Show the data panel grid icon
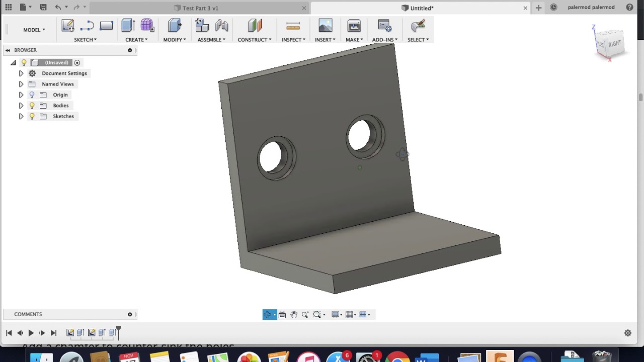Screen dimensions: 644x362 click(x=9, y=8)
